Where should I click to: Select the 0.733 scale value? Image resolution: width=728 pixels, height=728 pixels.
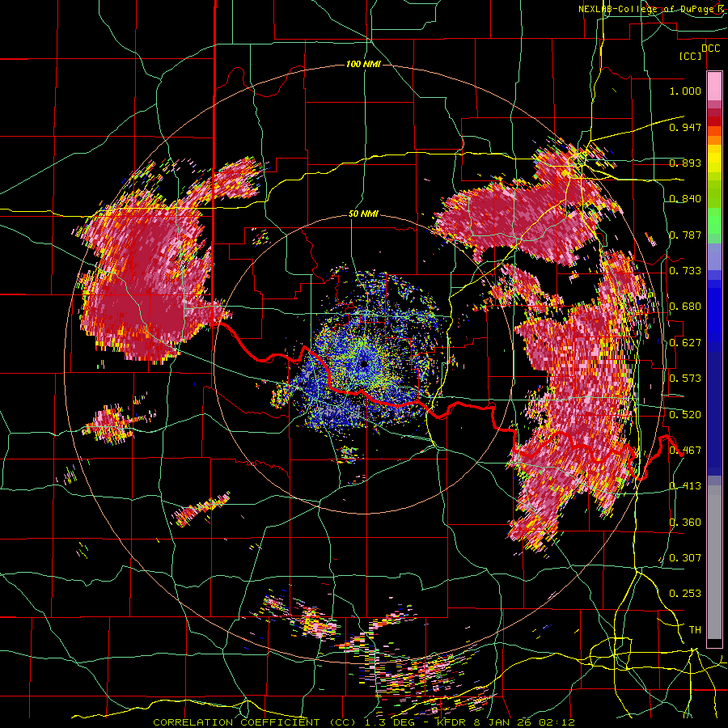click(x=685, y=271)
